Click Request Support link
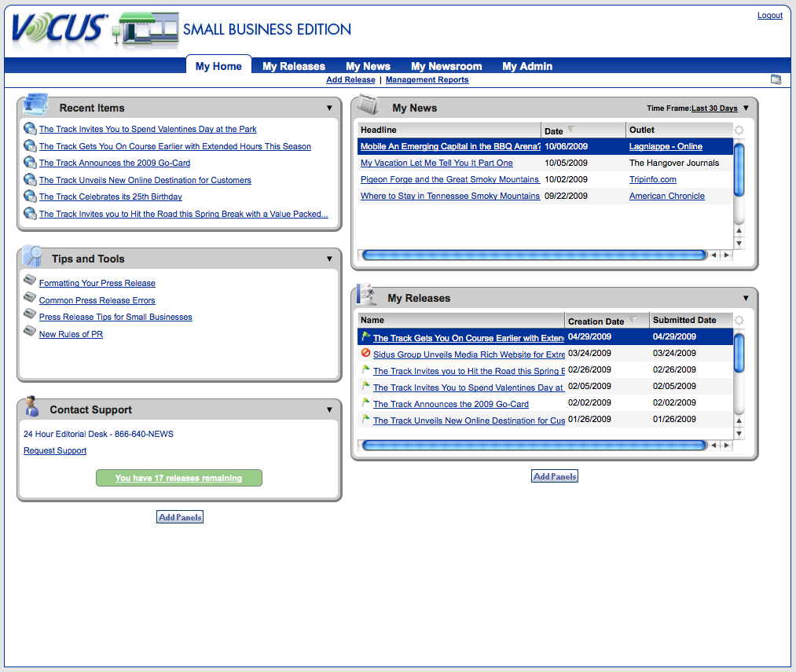Screen dimensions: 796x672 pyautogui.click(x=55, y=450)
